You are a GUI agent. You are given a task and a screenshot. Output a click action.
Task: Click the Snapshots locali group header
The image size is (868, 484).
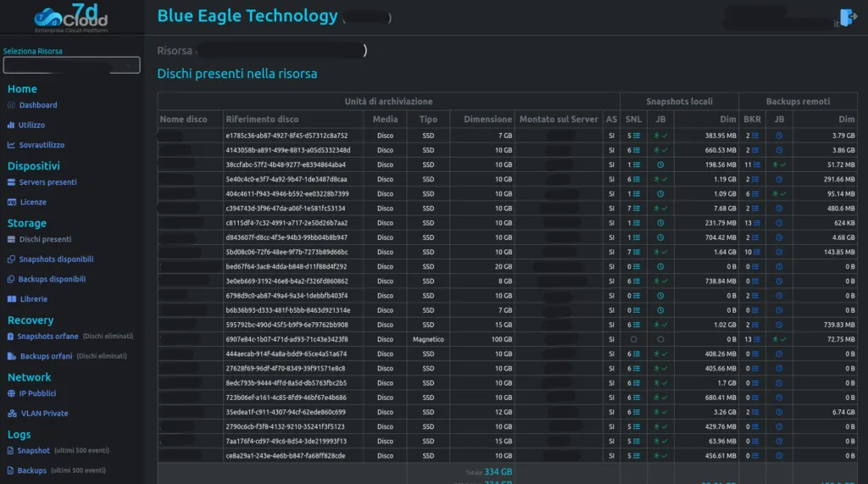(679, 102)
